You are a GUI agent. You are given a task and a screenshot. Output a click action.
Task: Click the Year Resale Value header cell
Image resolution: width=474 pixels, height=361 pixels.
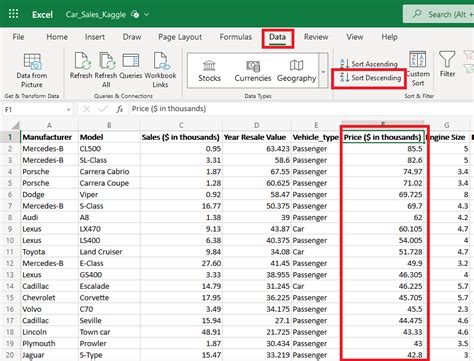tap(257, 137)
